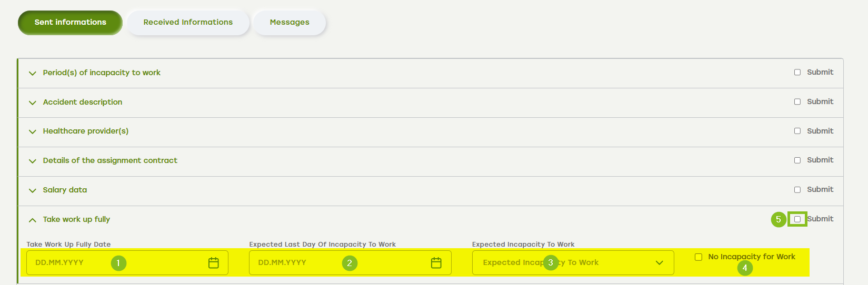
Task: Tick Submit for assignment contract details
Action: 797,160
